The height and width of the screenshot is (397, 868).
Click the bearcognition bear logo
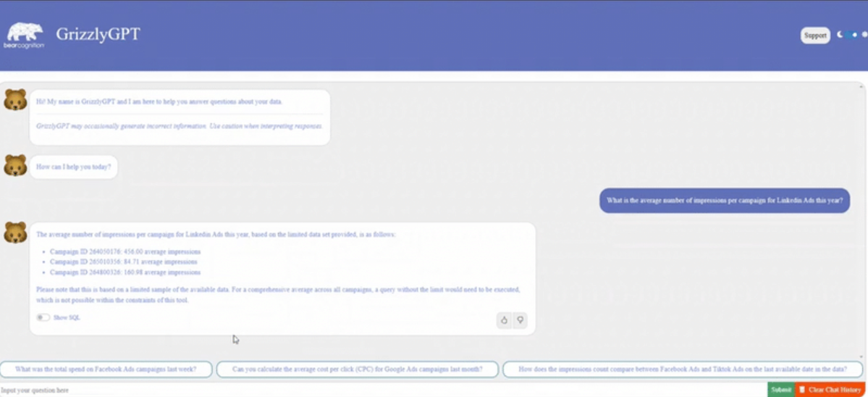(25, 35)
